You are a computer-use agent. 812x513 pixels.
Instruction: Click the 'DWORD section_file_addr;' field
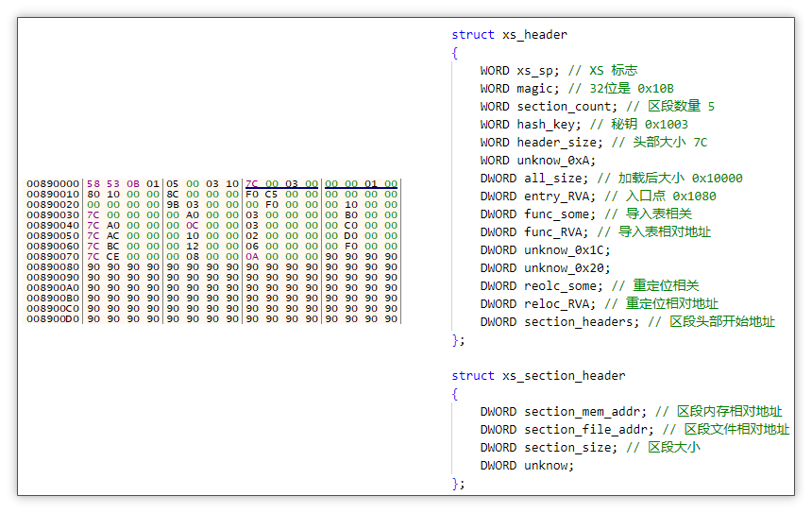coord(567,430)
